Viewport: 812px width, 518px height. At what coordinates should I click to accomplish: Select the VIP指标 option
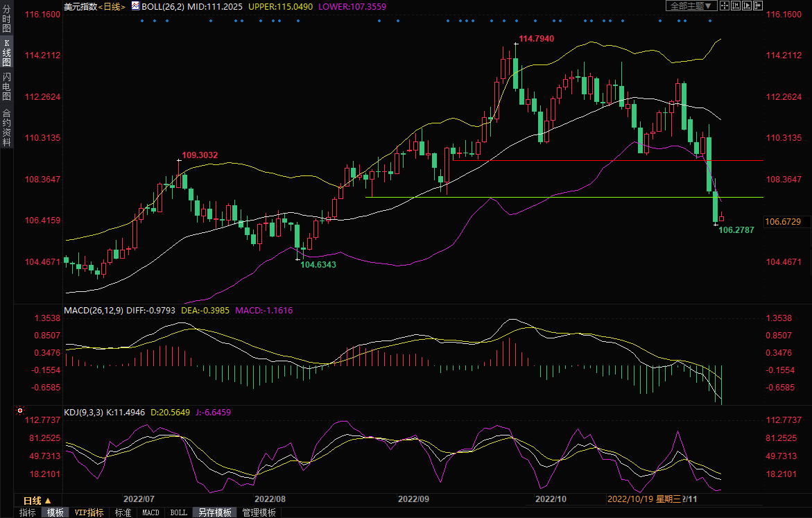89,512
